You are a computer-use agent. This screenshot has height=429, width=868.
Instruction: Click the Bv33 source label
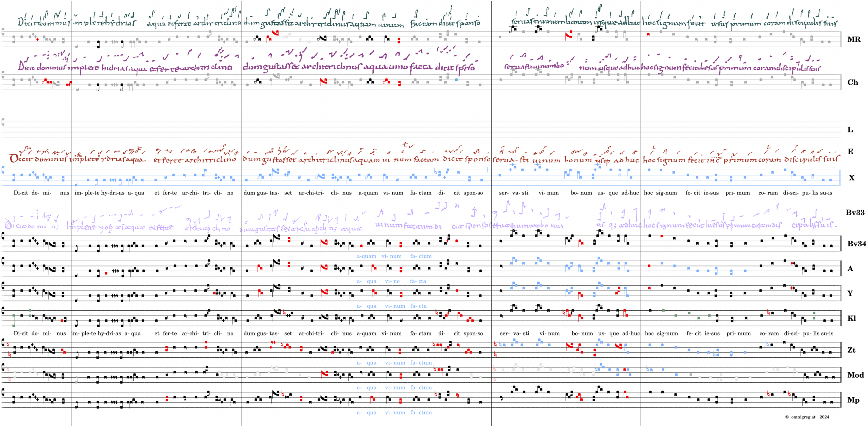(855, 212)
